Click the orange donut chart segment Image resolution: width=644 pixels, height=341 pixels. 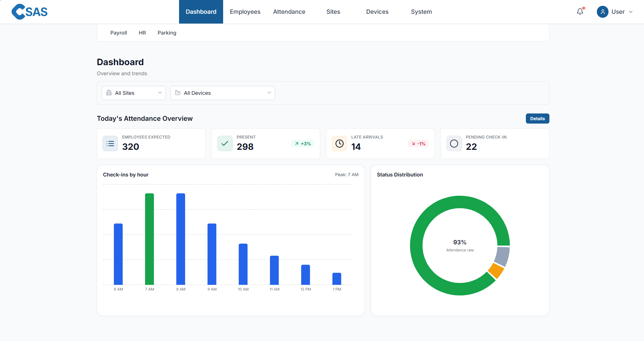(496, 271)
